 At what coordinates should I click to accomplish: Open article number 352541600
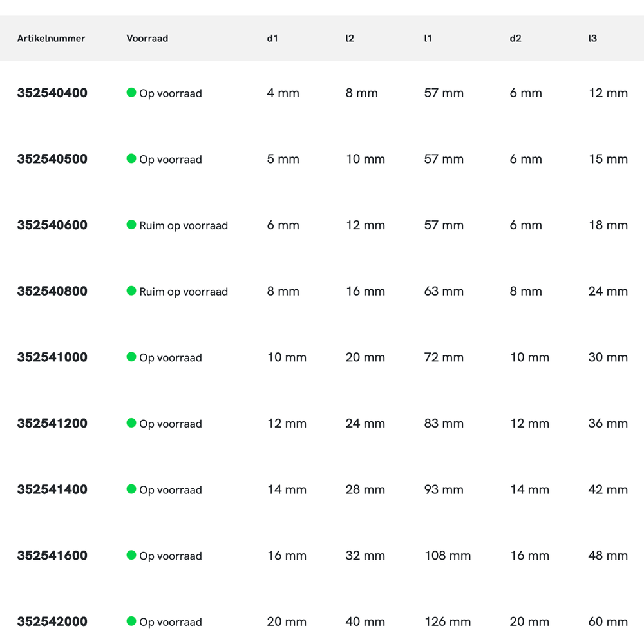(52, 556)
